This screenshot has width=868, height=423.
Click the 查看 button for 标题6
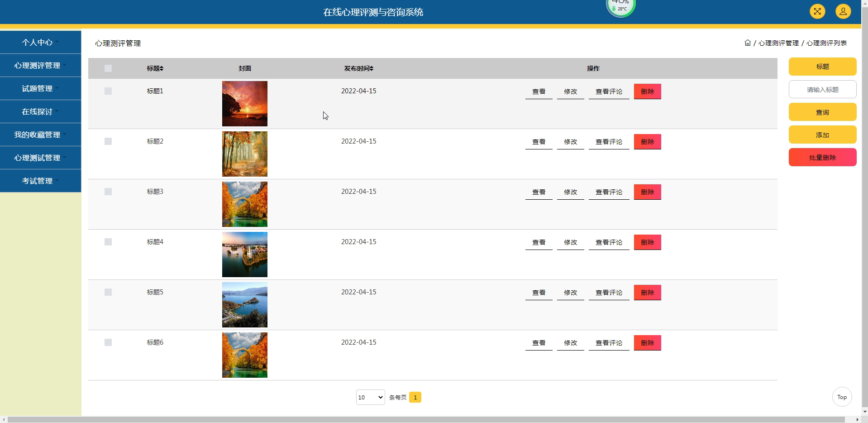539,343
